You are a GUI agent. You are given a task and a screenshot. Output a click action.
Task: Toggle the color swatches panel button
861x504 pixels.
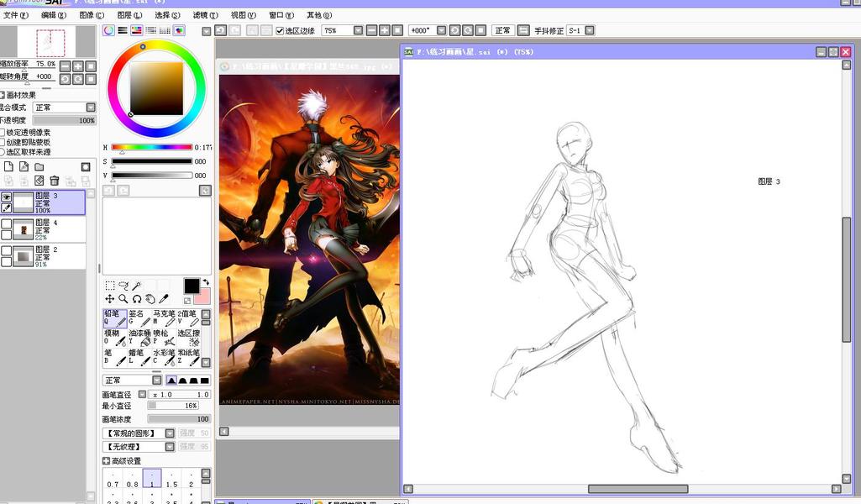165,31
